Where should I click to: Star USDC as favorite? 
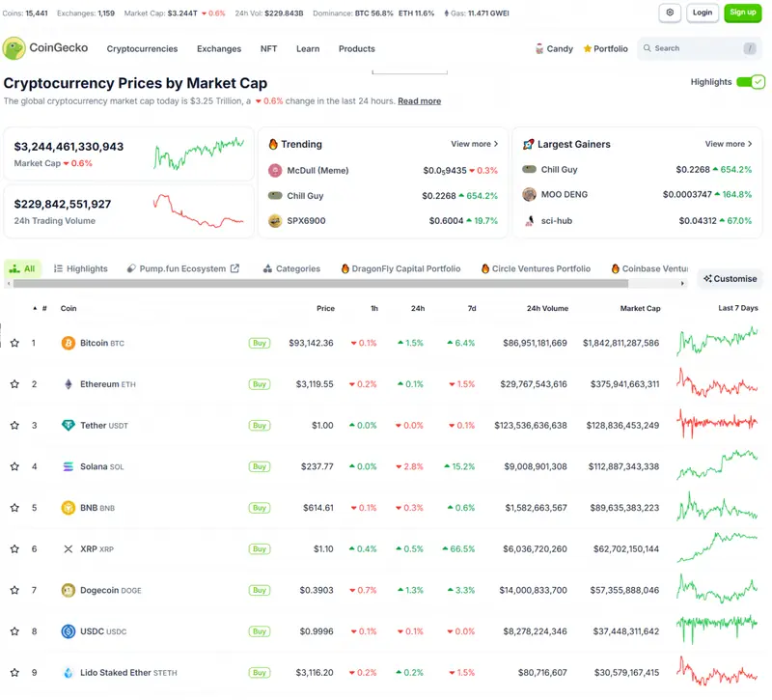point(14,631)
